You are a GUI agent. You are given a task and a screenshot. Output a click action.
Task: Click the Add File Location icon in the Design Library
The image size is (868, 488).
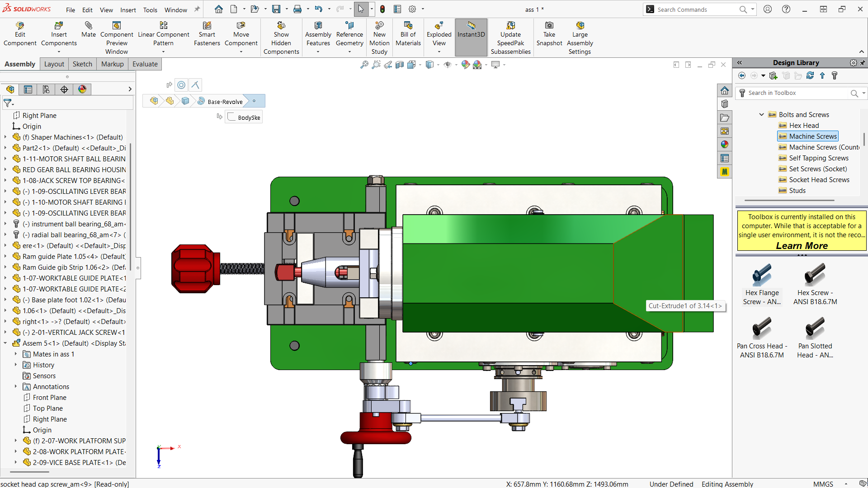pyautogui.click(x=774, y=75)
